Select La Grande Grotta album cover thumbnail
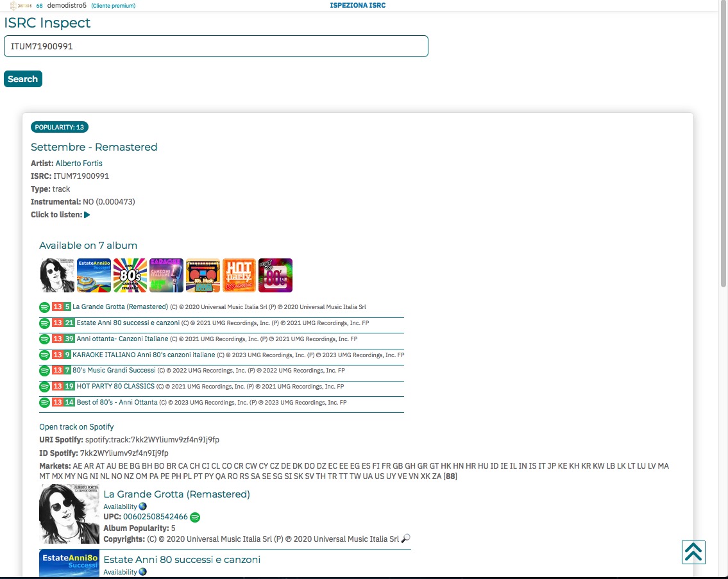The width and height of the screenshot is (728, 579). point(58,275)
